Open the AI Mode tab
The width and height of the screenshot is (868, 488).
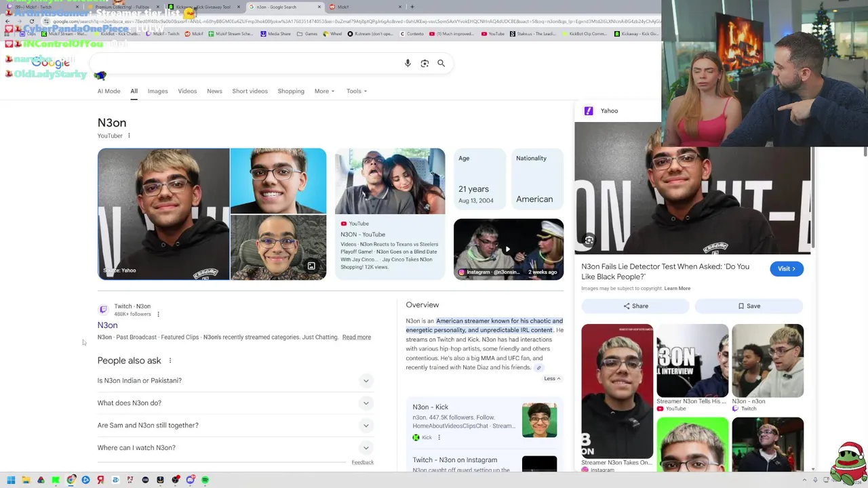pyautogui.click(x=108, y=91)
